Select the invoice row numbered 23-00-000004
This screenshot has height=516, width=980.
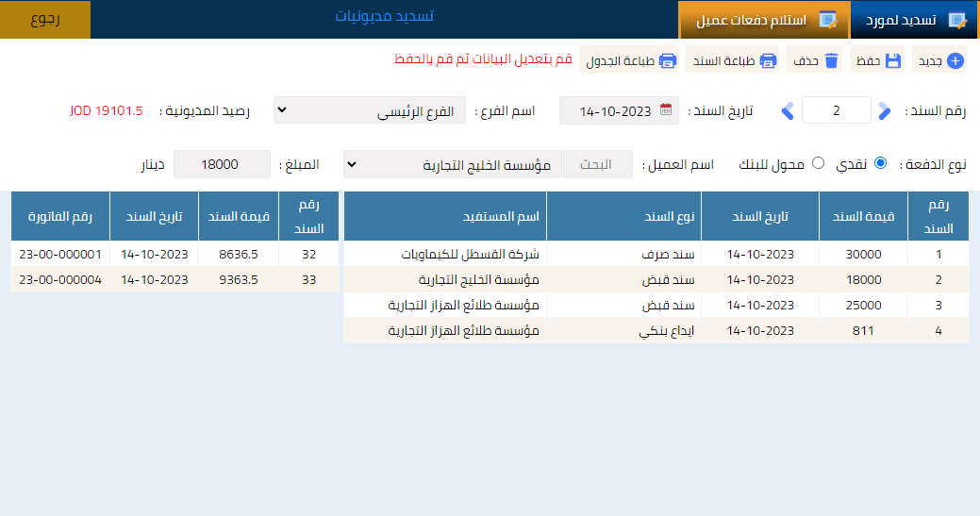pyautogui.click(x=174, y=279)
